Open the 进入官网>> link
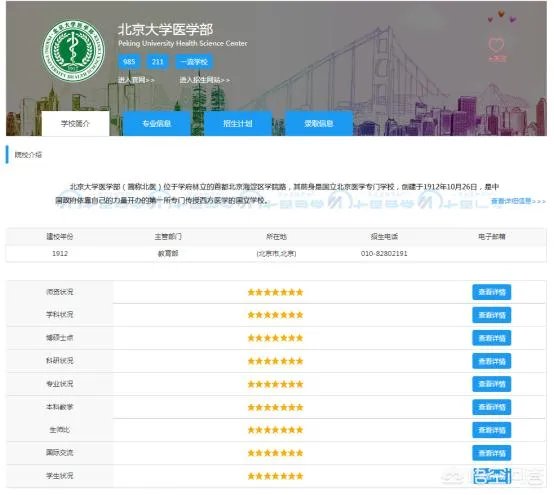 point(136,80)
